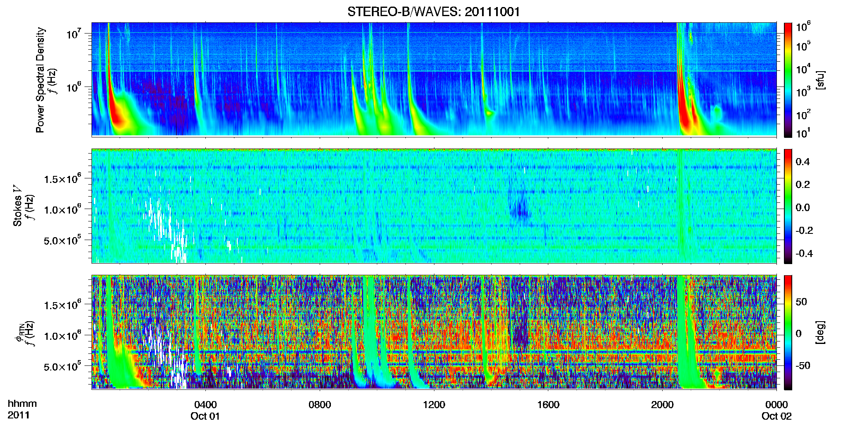Screen dimensions: 868x447
Task: Select the Power Spectral Density axis label
Action: point(40,80)
